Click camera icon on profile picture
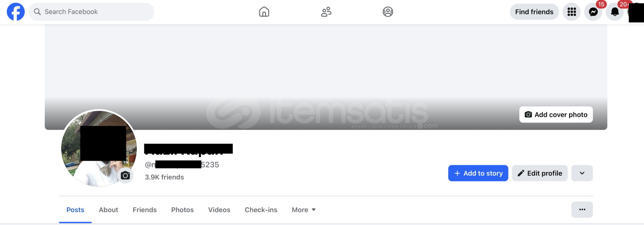This screenshot has width=644, height=225. pyautogui.click(x=125, y=175)
